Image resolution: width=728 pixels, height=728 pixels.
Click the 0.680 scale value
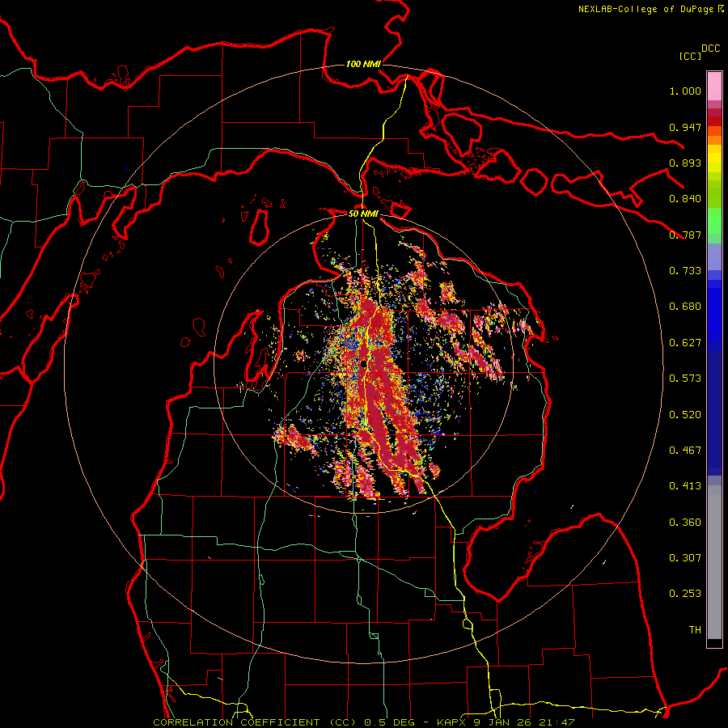[x=685, y=307]
